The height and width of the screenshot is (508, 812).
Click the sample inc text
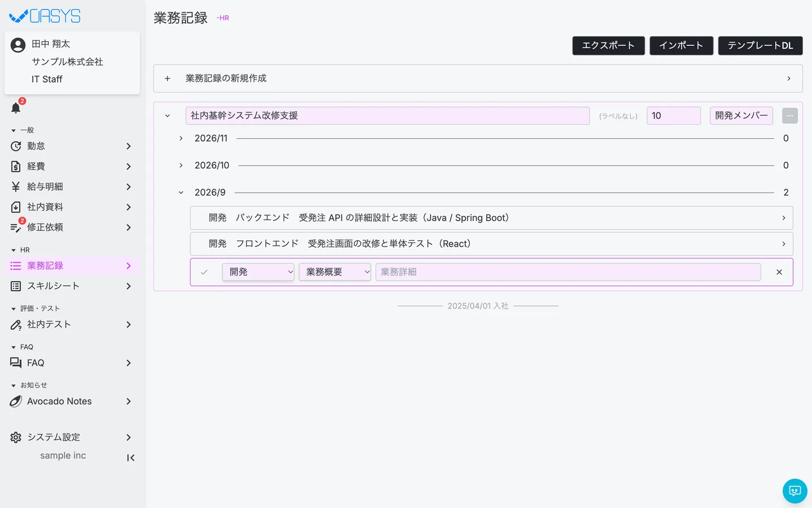(x=63, y=456)
